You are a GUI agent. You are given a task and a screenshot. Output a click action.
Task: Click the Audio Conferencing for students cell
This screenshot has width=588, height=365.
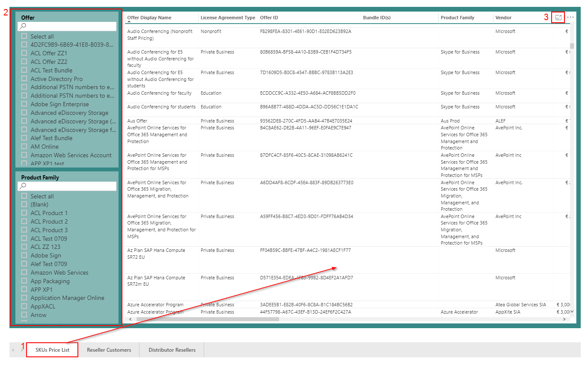pyautogui.click(x=161, y=107)
